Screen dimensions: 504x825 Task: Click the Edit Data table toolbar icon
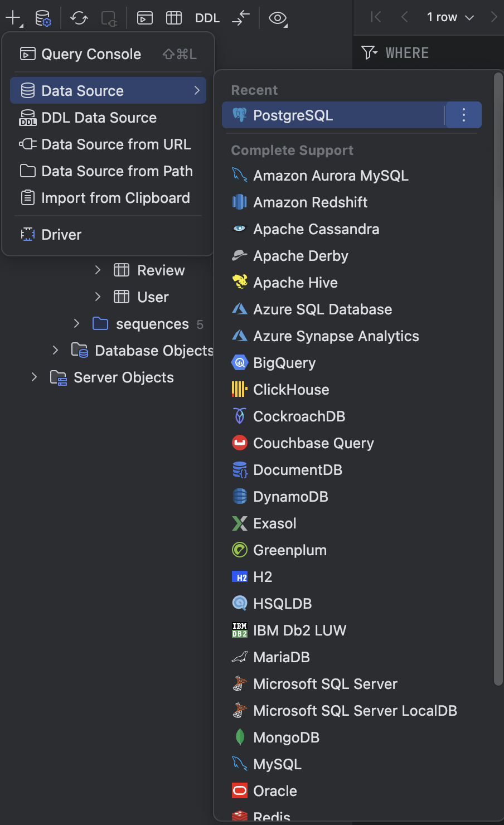click(174, 18)
